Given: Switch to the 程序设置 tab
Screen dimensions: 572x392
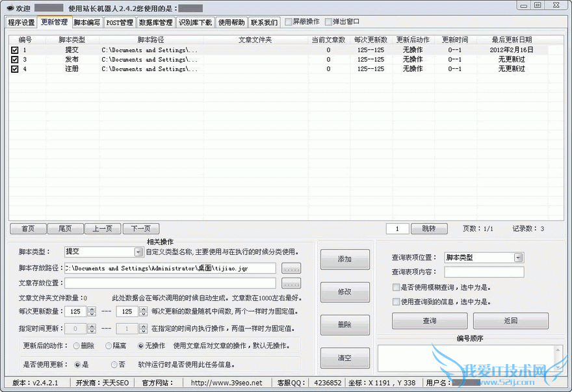Looking at the screenshot, I should tap(20, 21).
